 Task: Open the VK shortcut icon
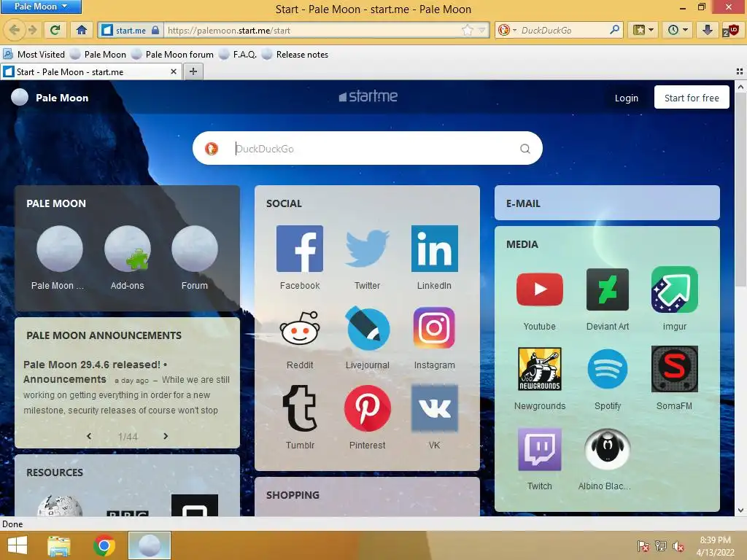434,408
